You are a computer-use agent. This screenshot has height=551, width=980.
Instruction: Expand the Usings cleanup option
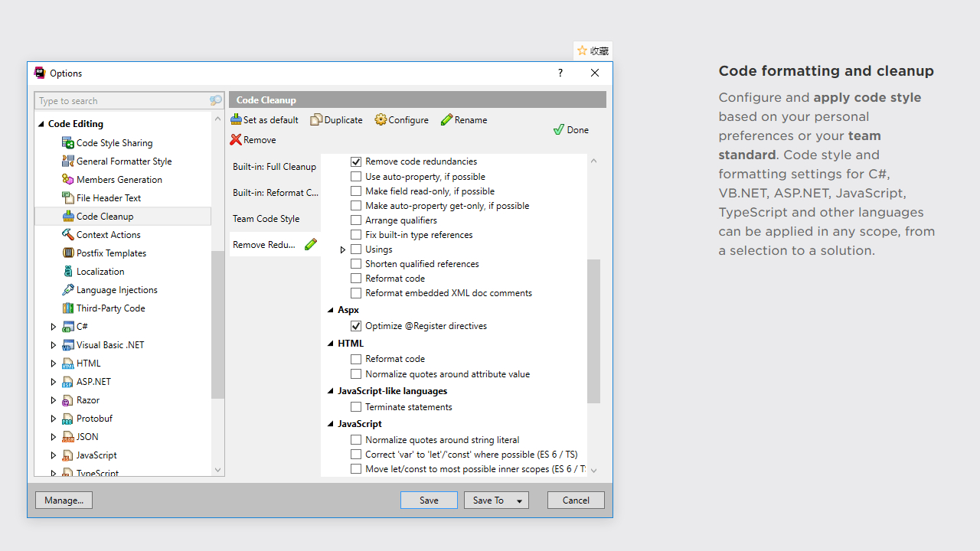(342, 249)
